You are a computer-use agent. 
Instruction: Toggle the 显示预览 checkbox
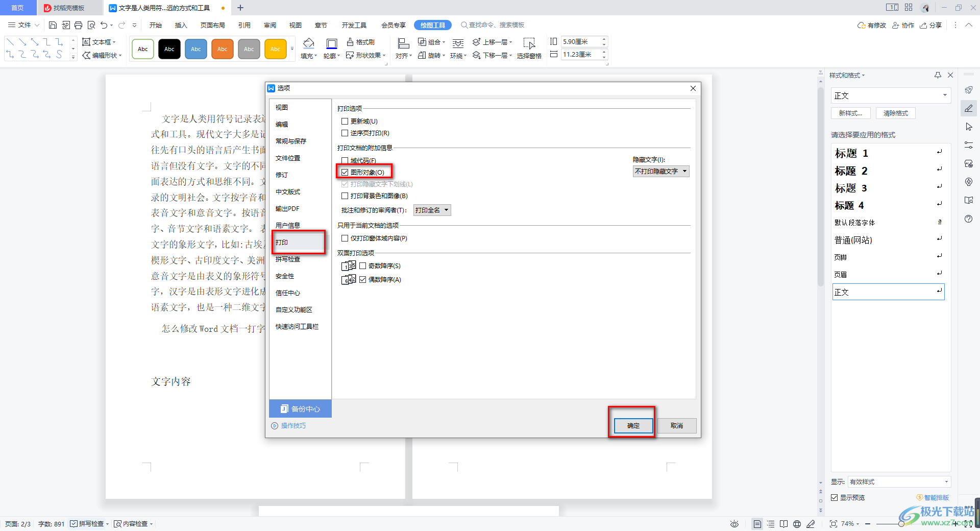[x=834, y=498]
